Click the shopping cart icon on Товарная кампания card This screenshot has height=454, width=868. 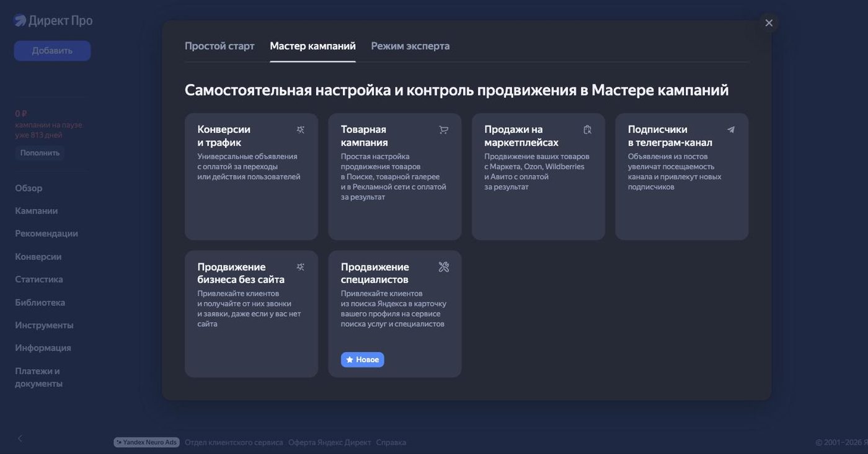pyautogui.click(x=444, y=130)
